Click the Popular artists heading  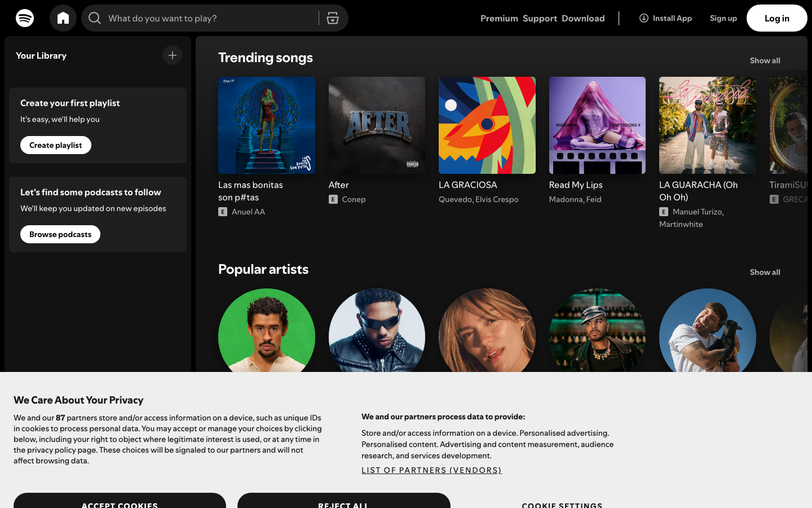tap(263, 269)
